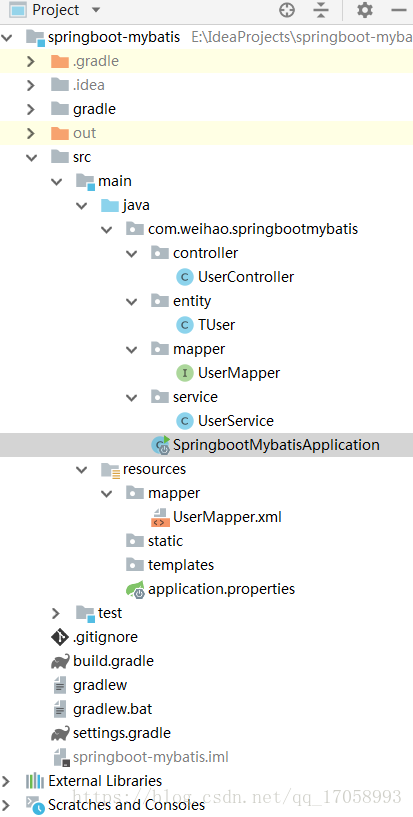Select the UserService class
The height and width of the screenshot is (817, 413).
click(x=236, y=421)
